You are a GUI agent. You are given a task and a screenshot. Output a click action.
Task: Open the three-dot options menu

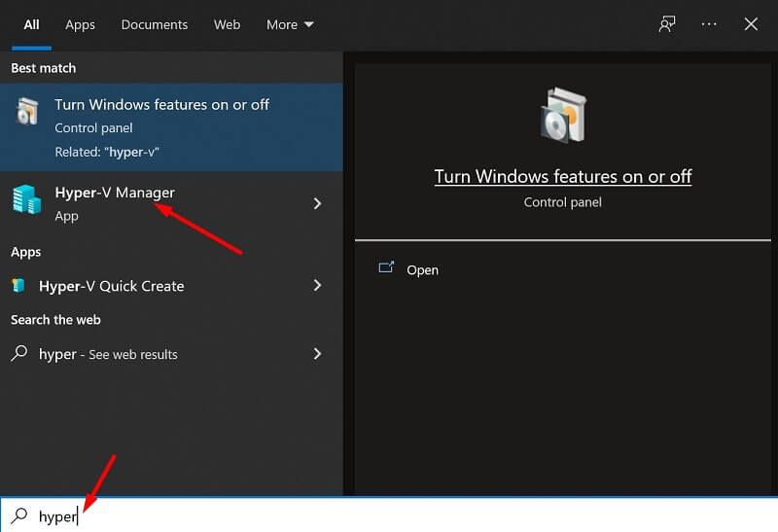coord(709,23)
